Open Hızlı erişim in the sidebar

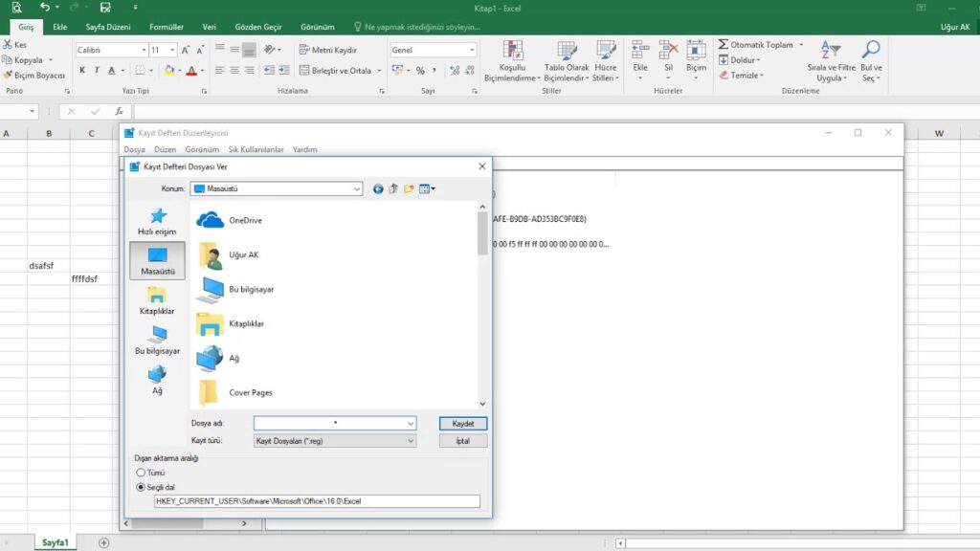(157, 221)
